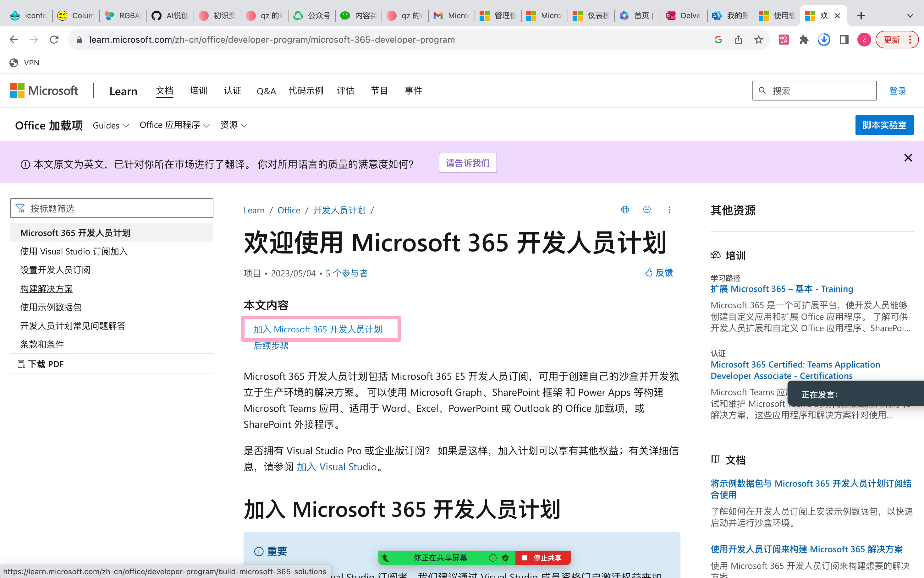Open the 加入 Visual Studio link
This screenshot has width=924, height=578.
coord(337,467)
